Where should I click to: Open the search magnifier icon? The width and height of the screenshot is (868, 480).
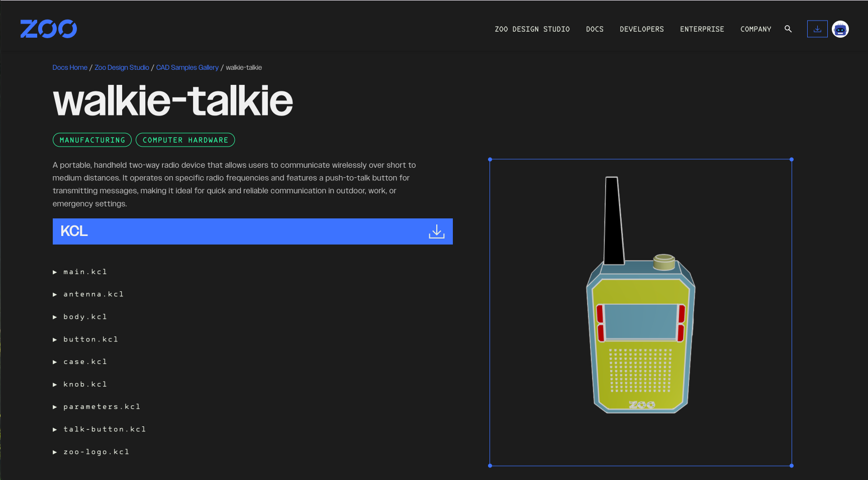pos(788,29)
